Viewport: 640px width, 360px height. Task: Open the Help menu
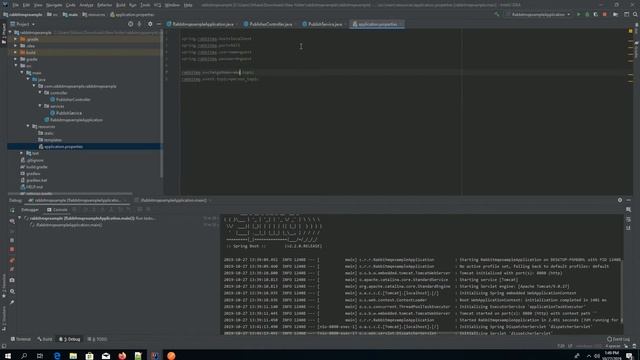pos(188,5)
